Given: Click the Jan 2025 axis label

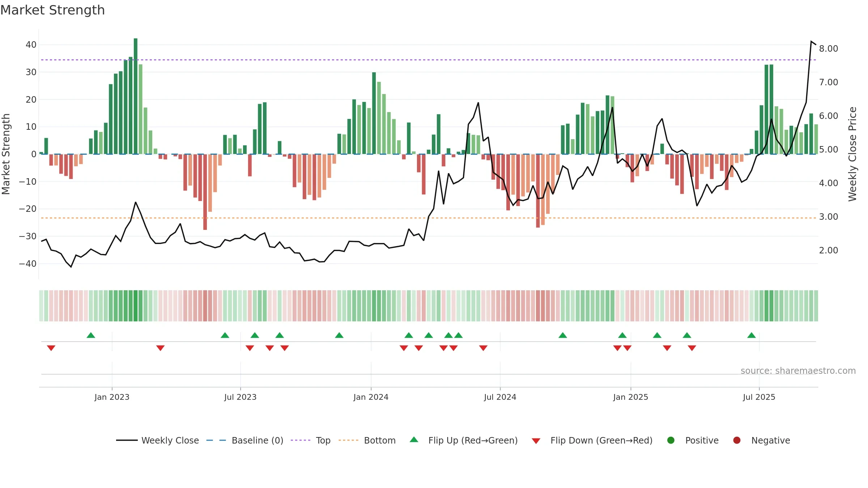Looking at the screenshot, I should (x=630, y=397).
